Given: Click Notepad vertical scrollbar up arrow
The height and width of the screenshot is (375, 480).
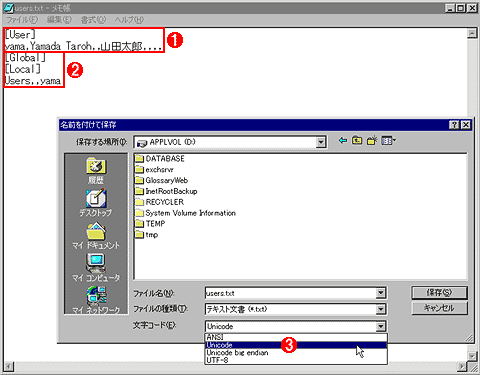Looking at the screenshot, I should click(x=472, y=33).
